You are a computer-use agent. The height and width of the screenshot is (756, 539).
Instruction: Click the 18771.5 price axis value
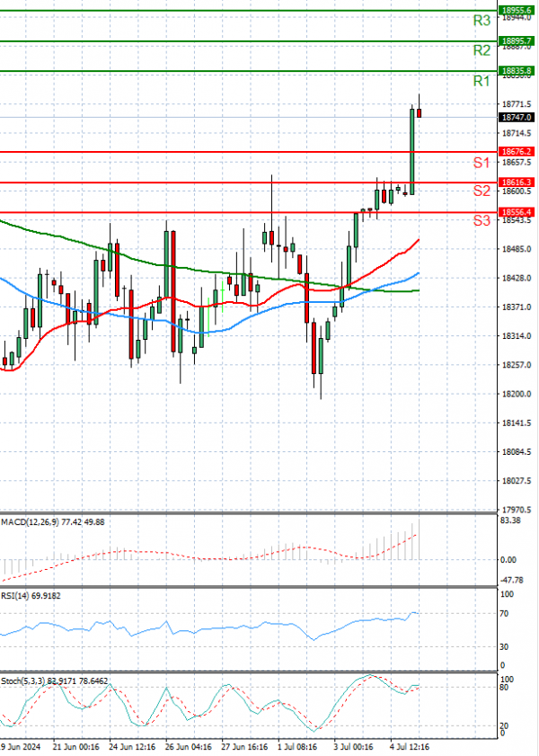tap(517, 104)
